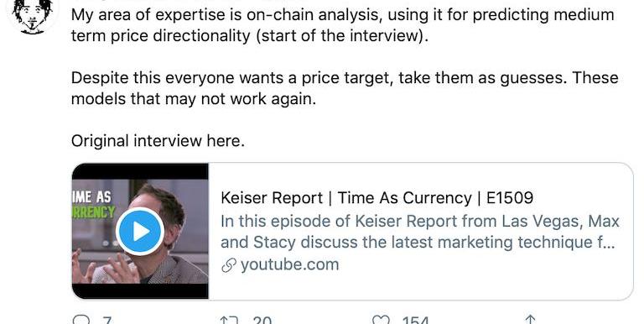Like the tweet with heart icon
The height and width of the screenshot is (324, 644).
click(380, 320)
